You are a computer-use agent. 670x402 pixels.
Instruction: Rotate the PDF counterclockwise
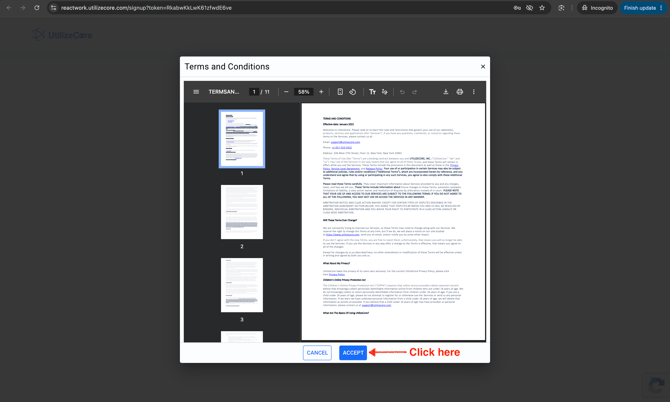click(353, 92)
